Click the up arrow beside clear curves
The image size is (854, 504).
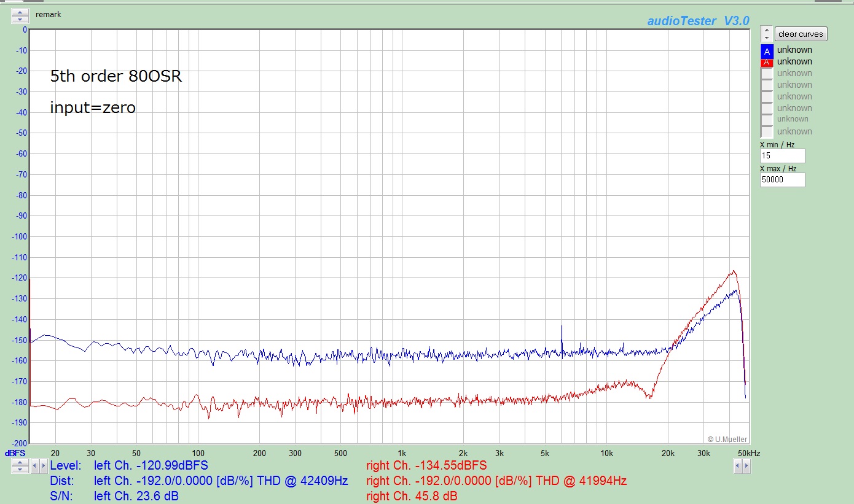766,30
